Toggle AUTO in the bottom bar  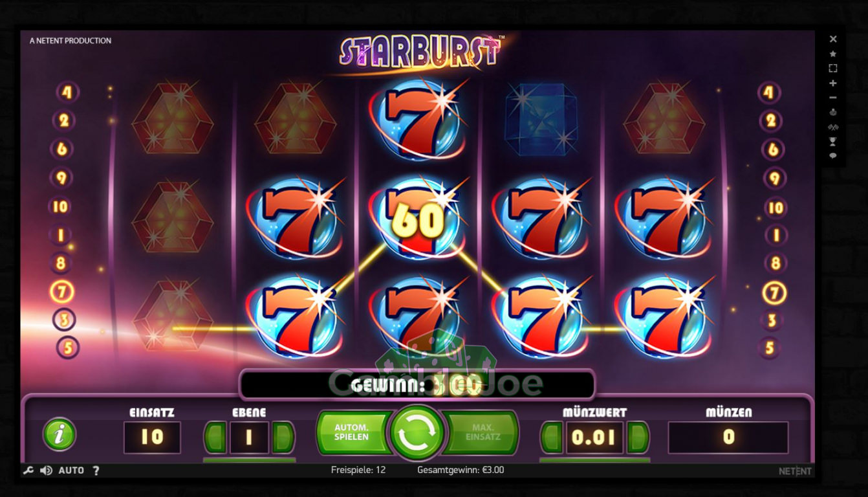(x=71, y=470)
